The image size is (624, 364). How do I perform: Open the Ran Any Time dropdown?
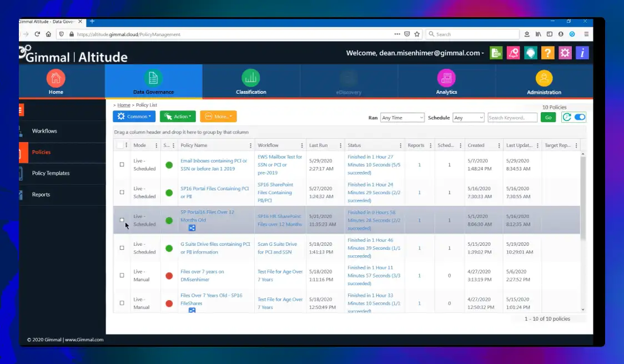coord(402,118)
